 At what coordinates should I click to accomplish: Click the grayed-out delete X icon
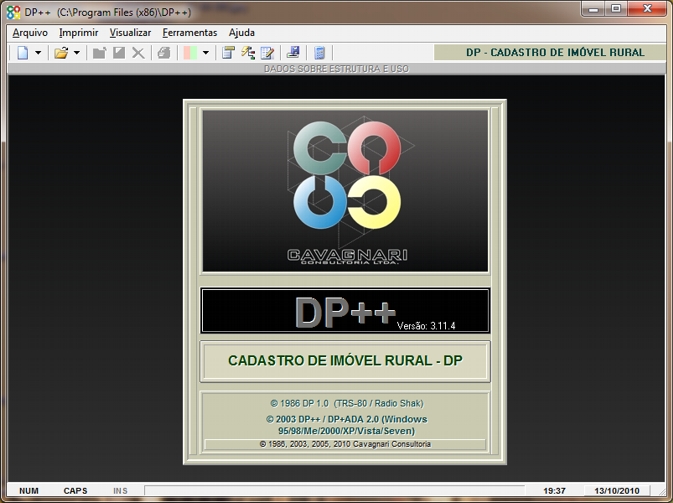tap(138, 53)
